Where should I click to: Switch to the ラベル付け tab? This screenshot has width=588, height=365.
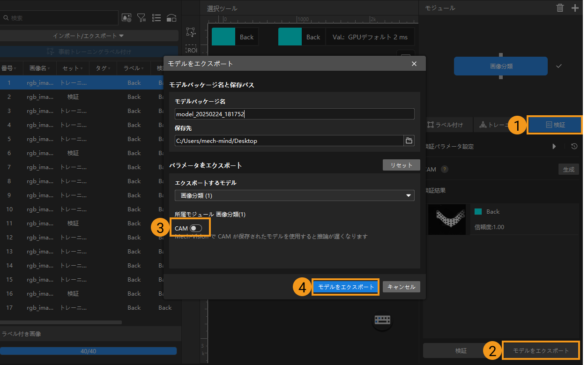446,125
